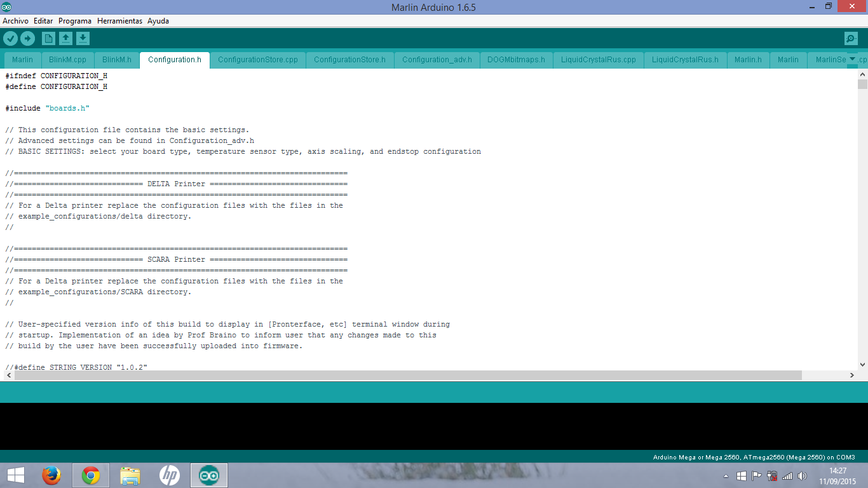
Task: Show hidden system tray icons arrow
Action: 726,475
